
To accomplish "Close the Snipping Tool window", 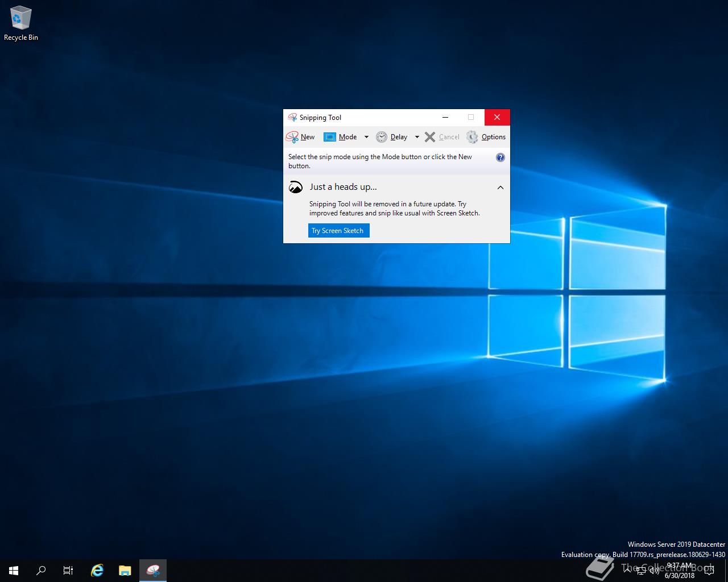I will tap(497, 118).
